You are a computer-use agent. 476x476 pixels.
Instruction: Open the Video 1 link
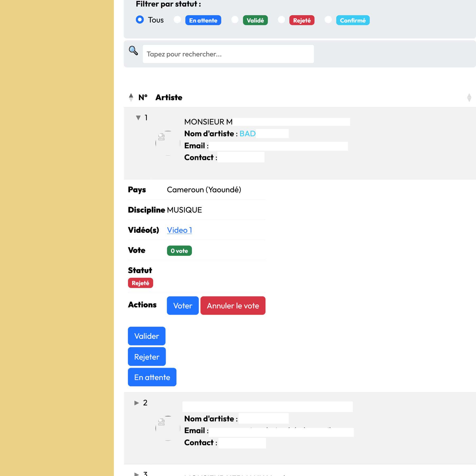[x=179, y=230]
